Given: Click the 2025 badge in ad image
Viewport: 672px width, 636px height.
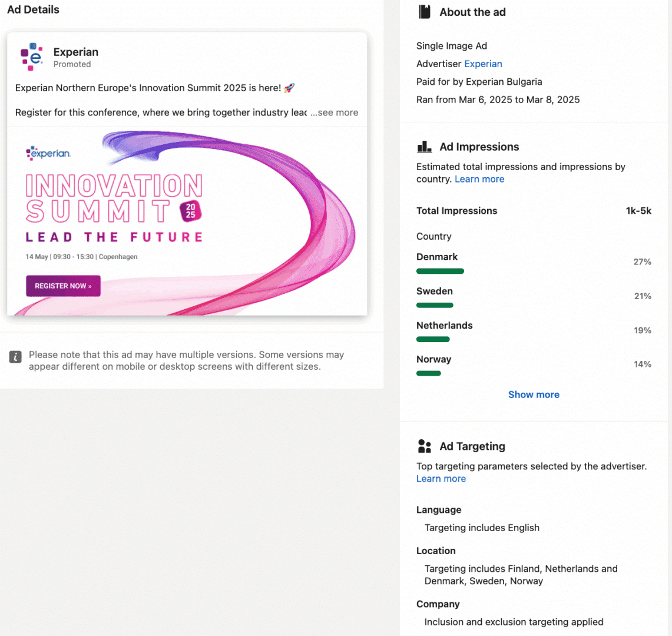Looking at the screenshot, I should coord(191,211).
